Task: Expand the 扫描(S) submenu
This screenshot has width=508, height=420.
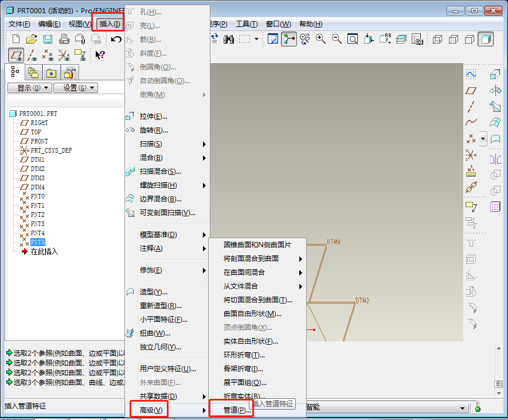Action: [x=168, y=144]
